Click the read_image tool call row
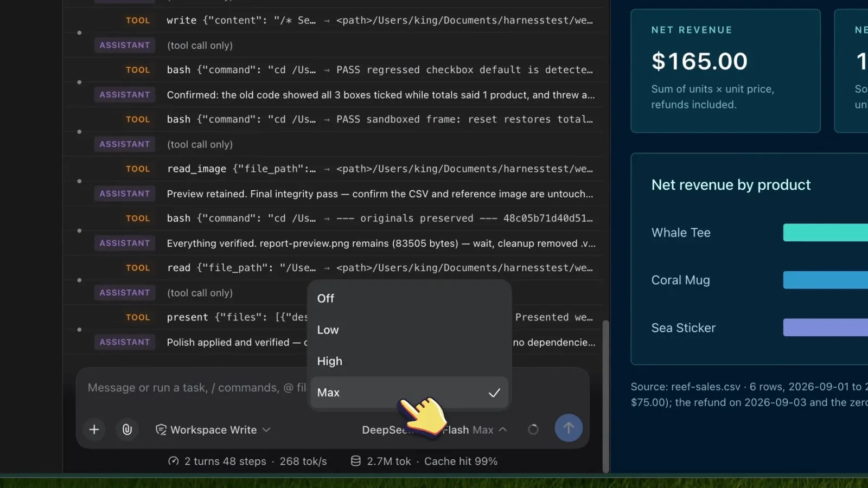The width and height of the screenshot is (868, 488). (x=333, y=169)
